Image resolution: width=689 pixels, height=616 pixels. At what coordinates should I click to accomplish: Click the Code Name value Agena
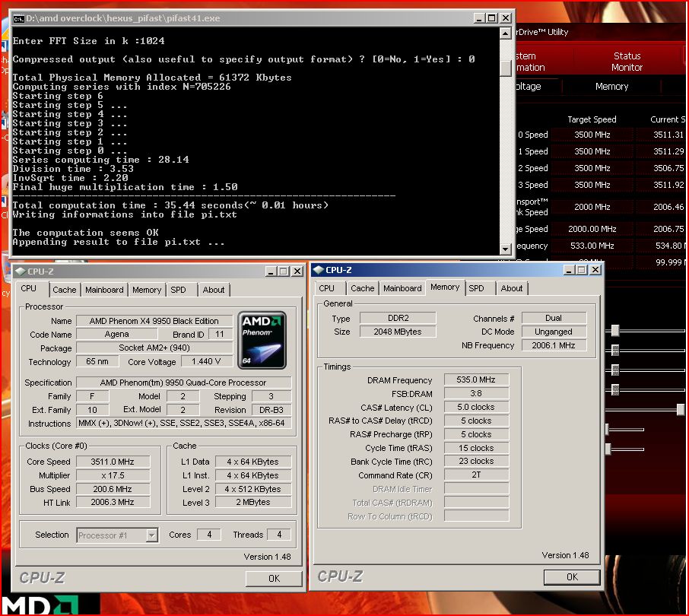coord(117,334)
